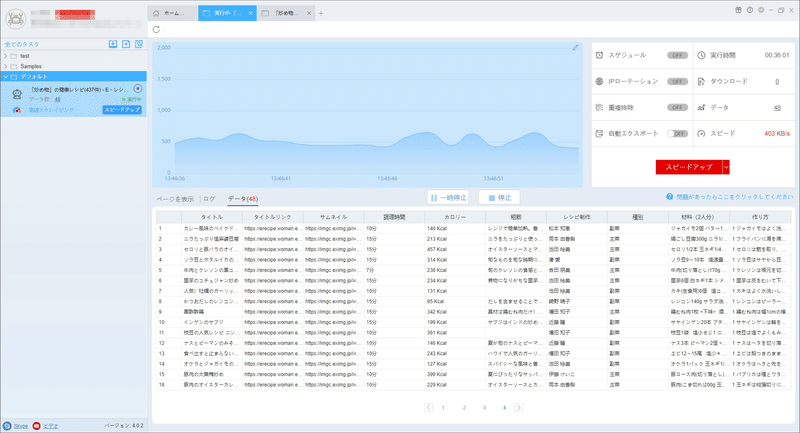Open the ログ tab
This screenshot has width=800, height=433.
tap(209, 199)
